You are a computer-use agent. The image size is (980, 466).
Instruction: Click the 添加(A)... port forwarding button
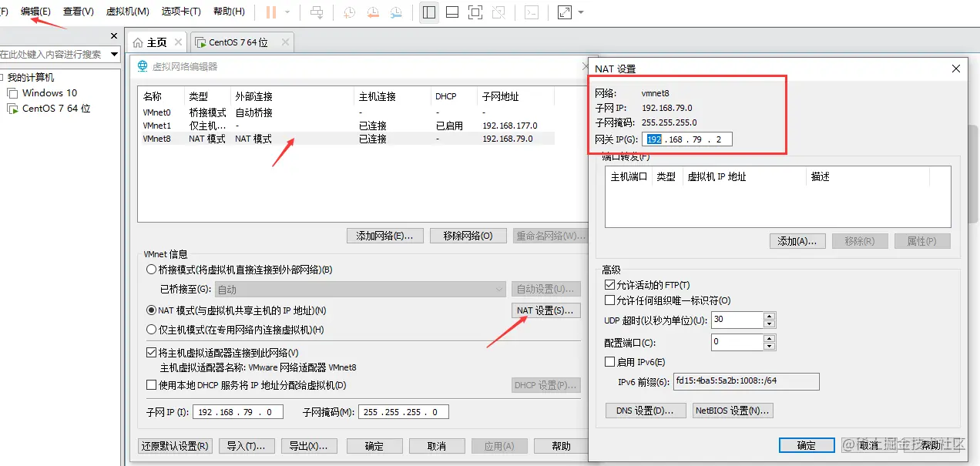click(x=797, y=241)
